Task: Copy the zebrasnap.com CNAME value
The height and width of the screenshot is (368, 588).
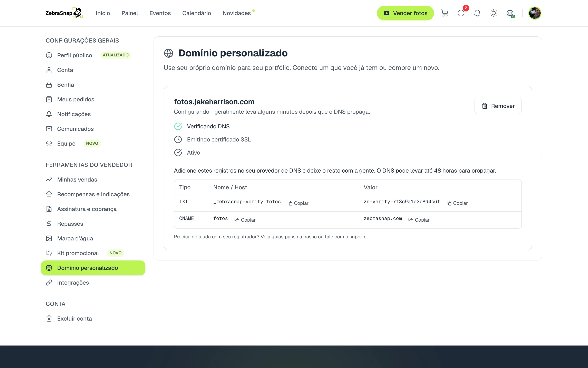Action: (419, 220)
